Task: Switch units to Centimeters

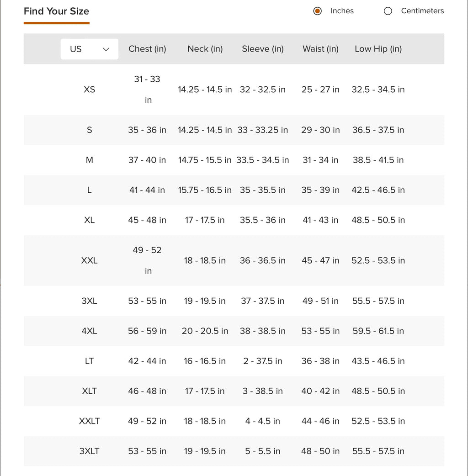Action: pyautogui.click(x=388, y=11)
